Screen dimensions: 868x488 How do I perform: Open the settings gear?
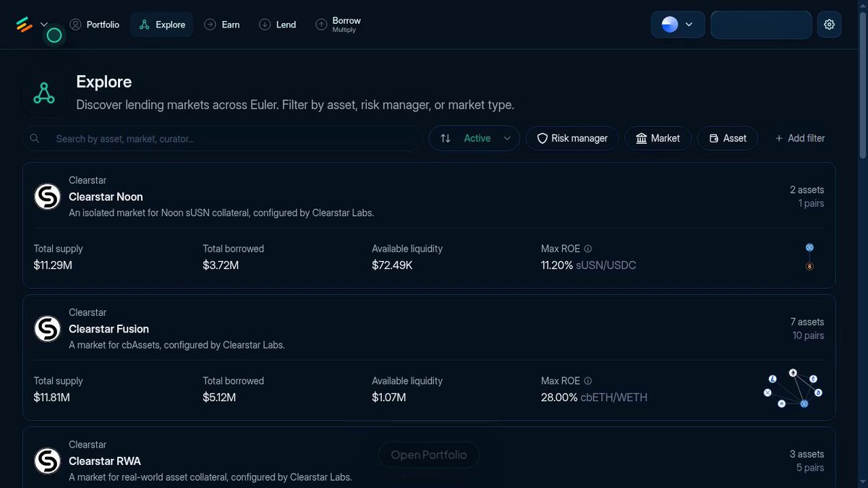point(829,25)
